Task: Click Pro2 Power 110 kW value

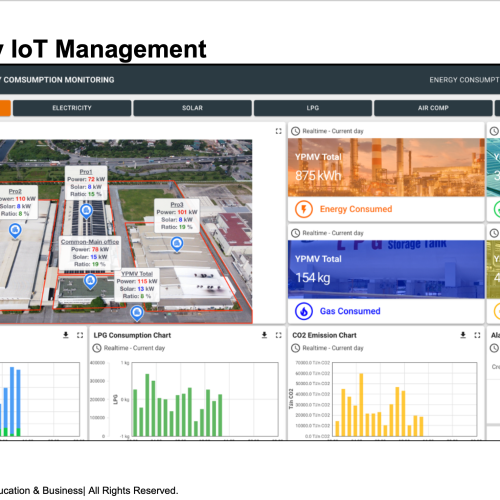Action: [20, 199]
